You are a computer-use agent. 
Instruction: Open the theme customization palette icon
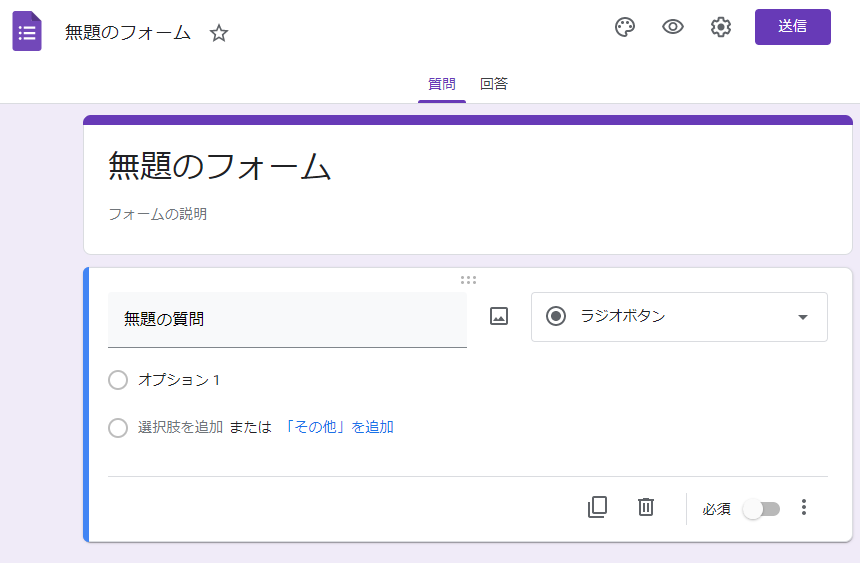[x=625, y=27]
